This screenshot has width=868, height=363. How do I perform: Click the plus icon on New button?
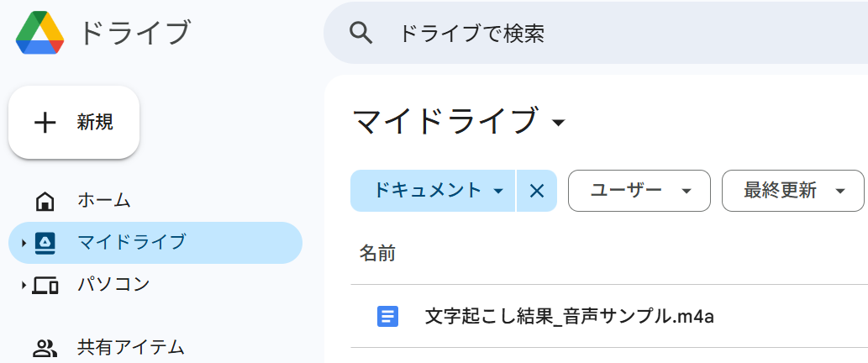tap(45, 123)
